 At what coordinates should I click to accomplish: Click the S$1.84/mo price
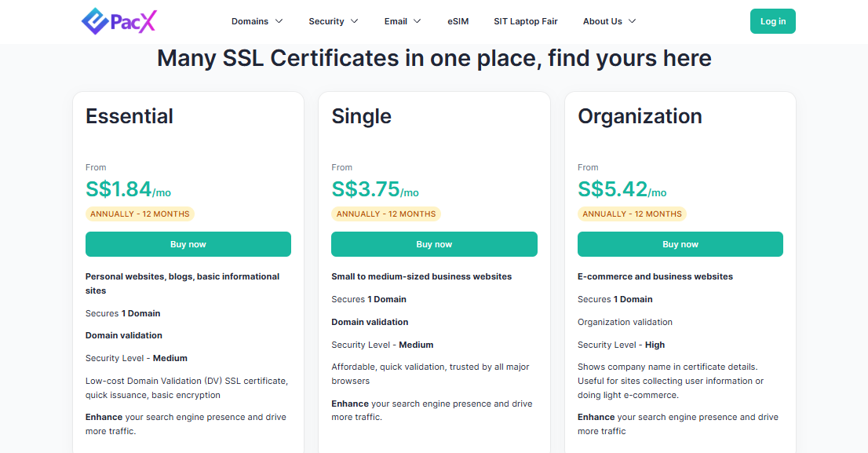pyautogui.click(x=128, y=189)
